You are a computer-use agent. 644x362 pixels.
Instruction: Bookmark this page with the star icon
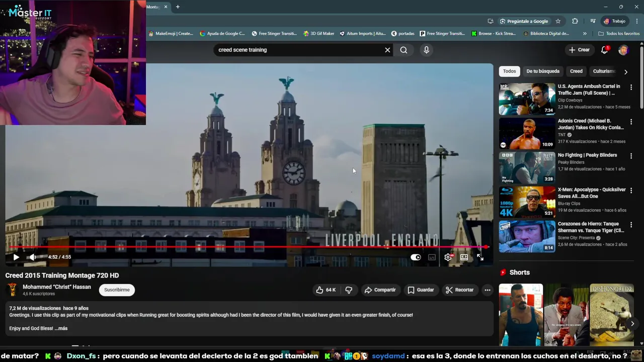click(x=558, y=21)
